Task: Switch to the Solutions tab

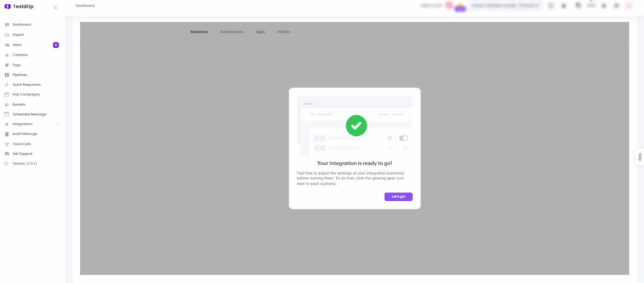Action: point(199,32)
